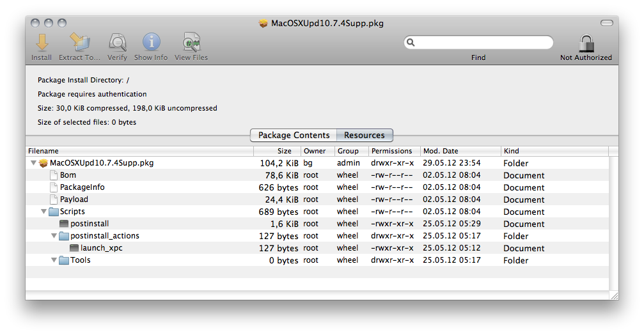Run the Verify package tool

(118, 42)
